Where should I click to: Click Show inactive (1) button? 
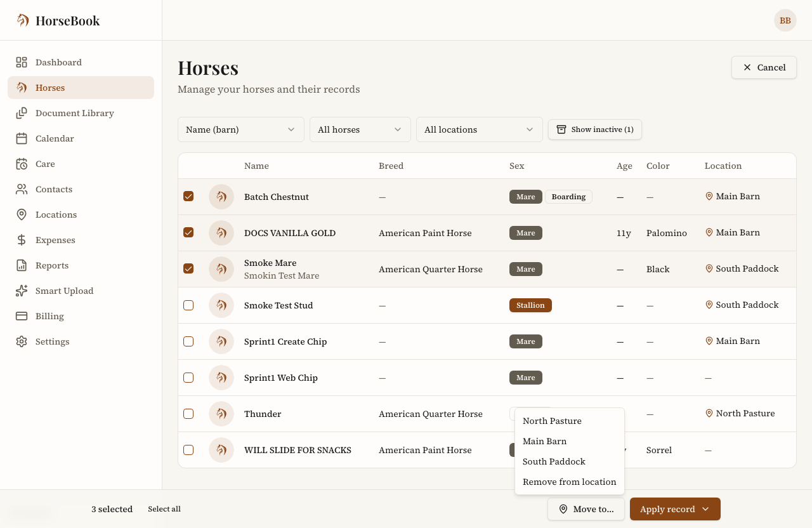coord(595,129)
